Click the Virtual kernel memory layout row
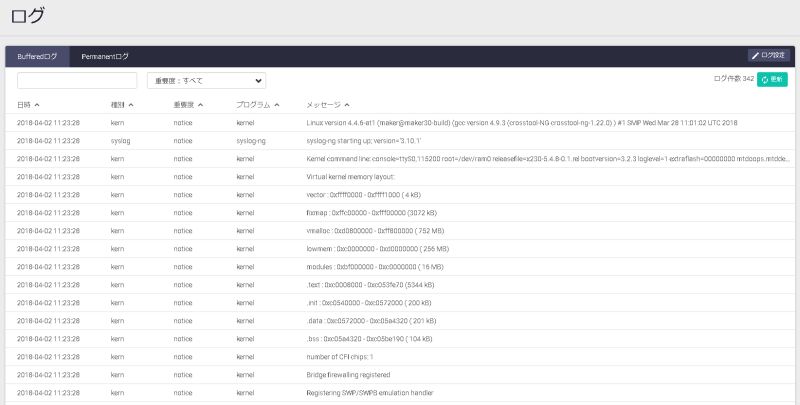This screenshot has width=800, height=405. point(400,177)
